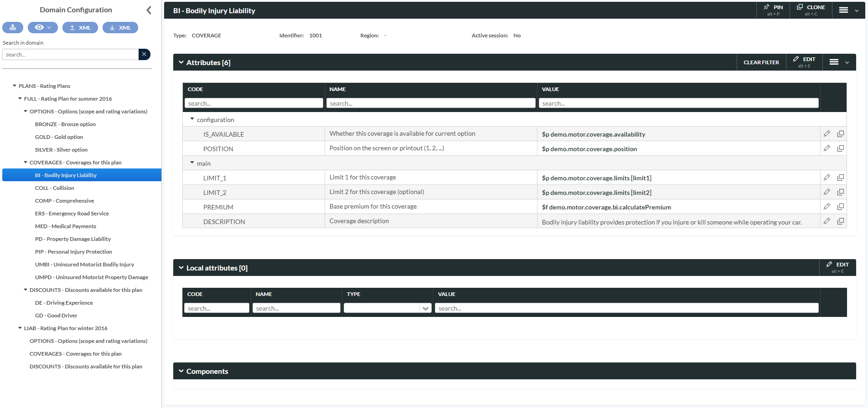The image size is (868, 408).
Task: Copy the IS_AVAILABLE attribute value
Action: click(x=841, y=134)
